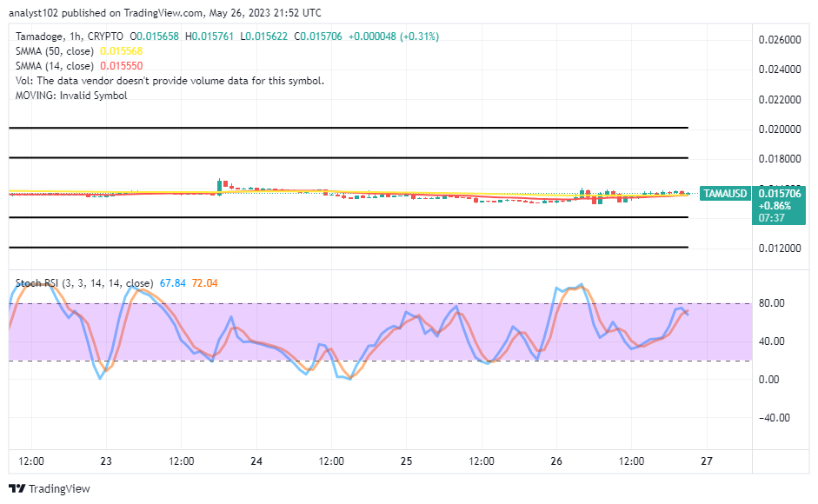Click the 0.026000 price axis label
The height and width of the screenshot is (504, 818).
point(780,40)
